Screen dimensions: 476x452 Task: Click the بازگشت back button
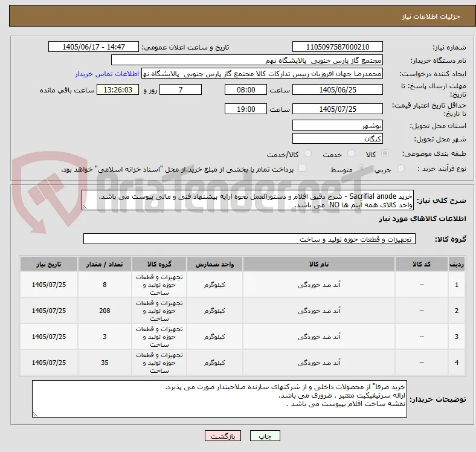click(x=223, y=436)
